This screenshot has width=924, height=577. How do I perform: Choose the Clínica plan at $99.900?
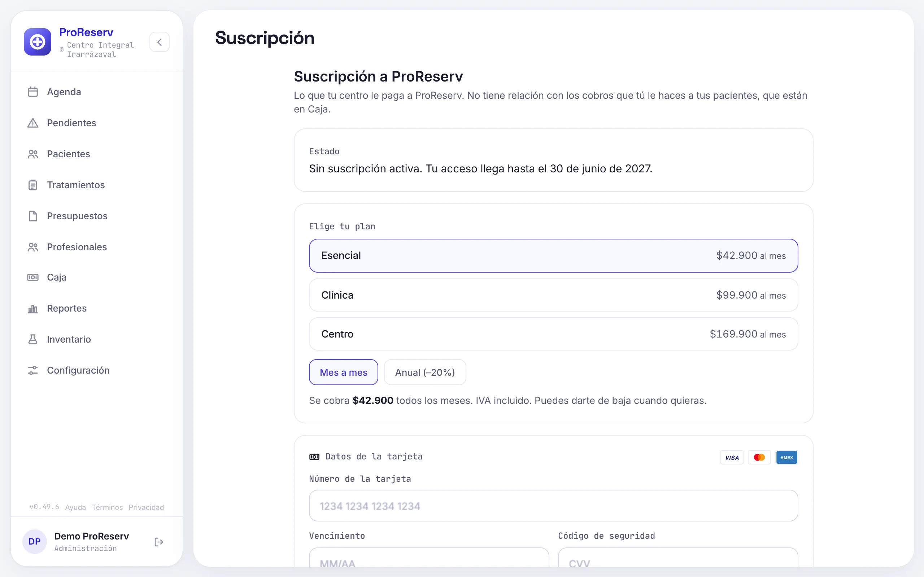tap(553, 295)
